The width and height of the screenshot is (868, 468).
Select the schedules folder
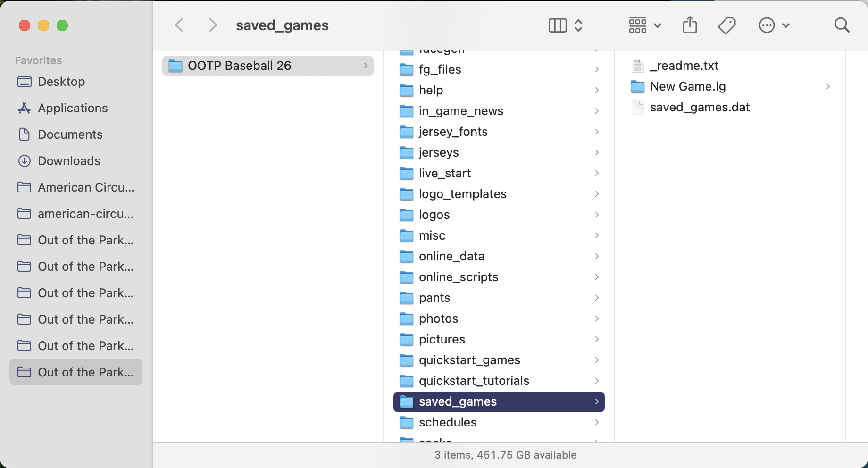click(x=499, y=422)
